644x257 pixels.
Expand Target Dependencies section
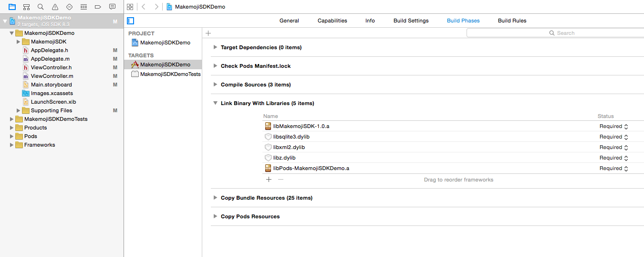216,47
